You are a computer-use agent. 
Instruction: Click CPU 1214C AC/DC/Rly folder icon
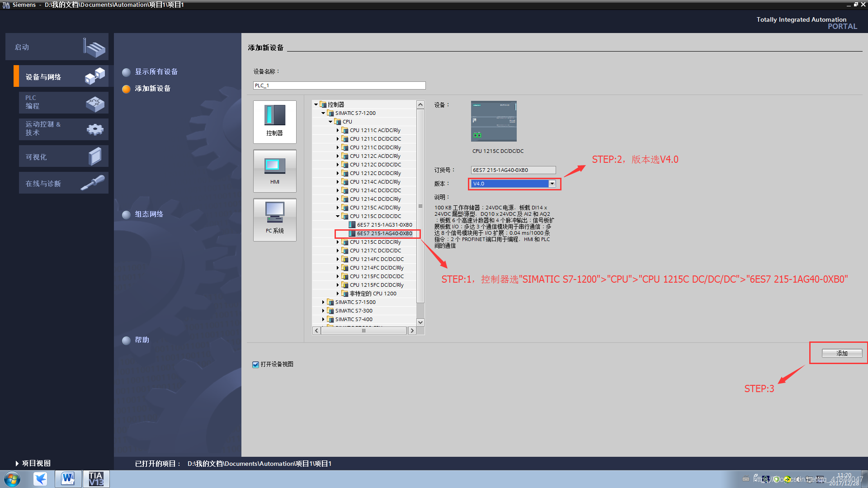(x=344, y=182)
